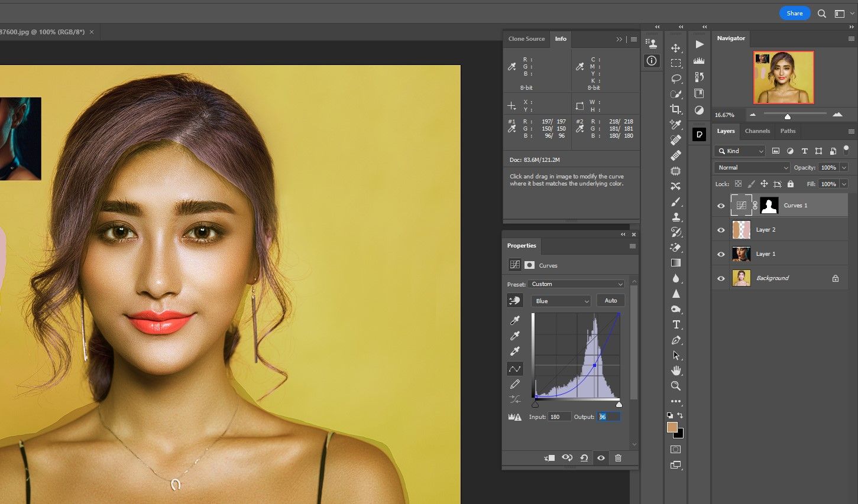Reset Curves to adjustment defaults
The width and height of the screenshot is (858, 504).
(x=584, y=458)
